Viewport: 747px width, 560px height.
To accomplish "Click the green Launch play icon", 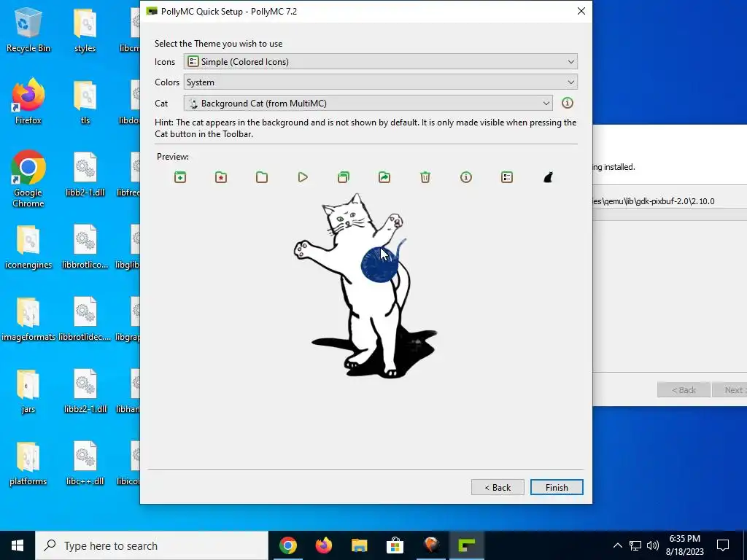I will (303, 178).
